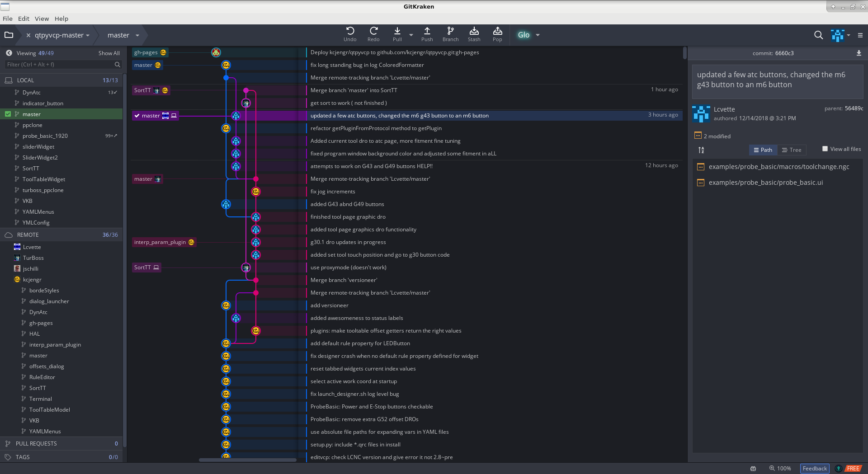868x474 pixels.
Task: Open examples/probe_basic/probe_basic.ui file
Action: [x=766, y=183]
